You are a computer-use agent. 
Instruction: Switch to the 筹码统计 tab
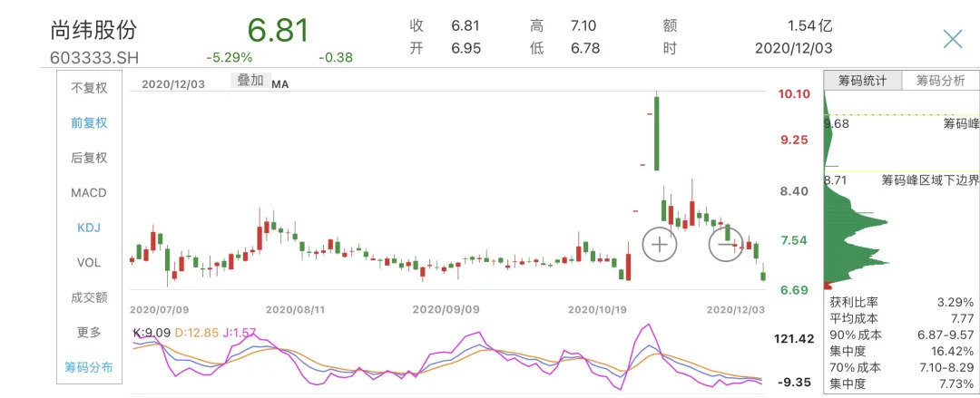(863, 81)
